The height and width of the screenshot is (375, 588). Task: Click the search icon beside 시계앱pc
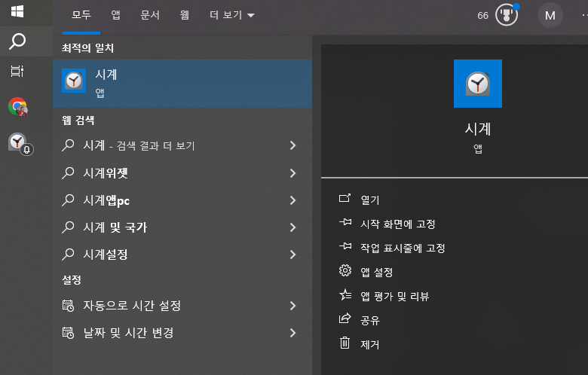pos(68,200)
